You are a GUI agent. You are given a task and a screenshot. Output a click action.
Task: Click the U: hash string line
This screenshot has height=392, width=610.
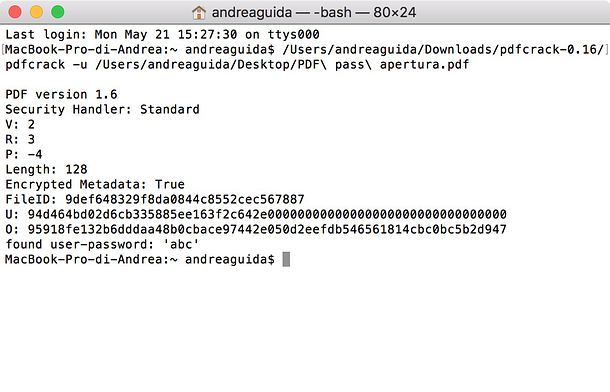tap(256, 214)
